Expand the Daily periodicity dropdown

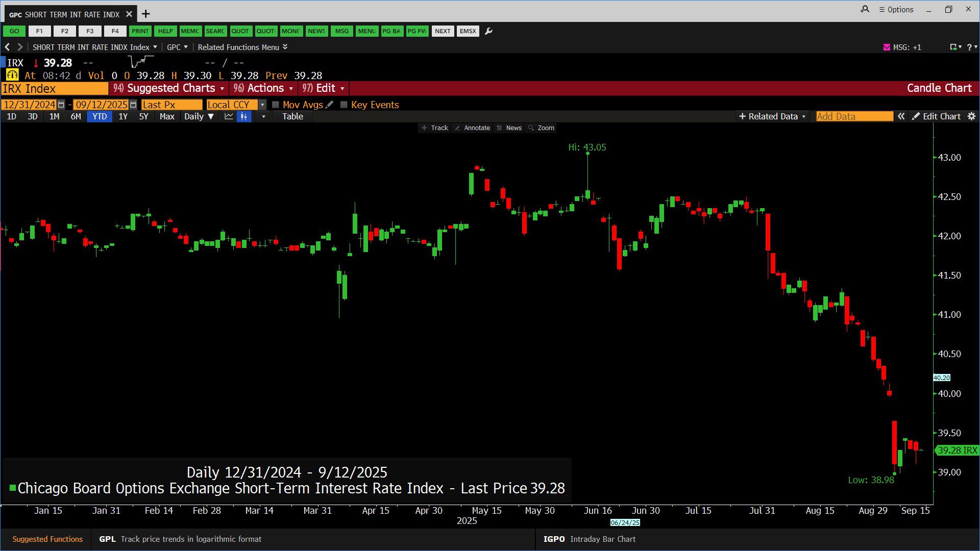click(x=199, y=116)
